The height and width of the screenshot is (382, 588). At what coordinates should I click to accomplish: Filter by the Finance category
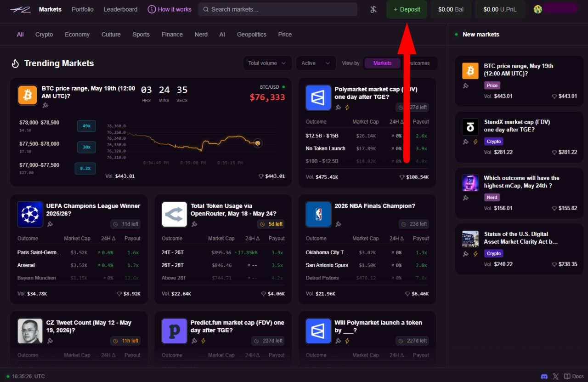point(172,34)
